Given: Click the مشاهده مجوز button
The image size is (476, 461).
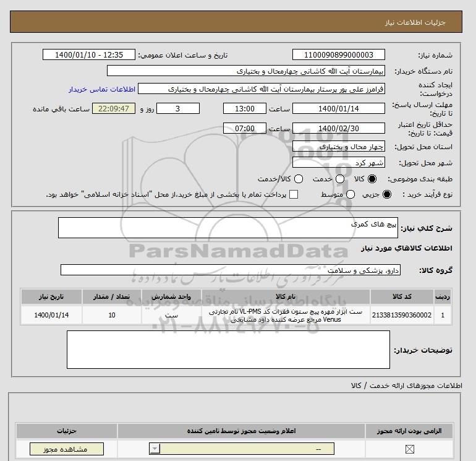Looking at the screenshot, I should 67,449.
